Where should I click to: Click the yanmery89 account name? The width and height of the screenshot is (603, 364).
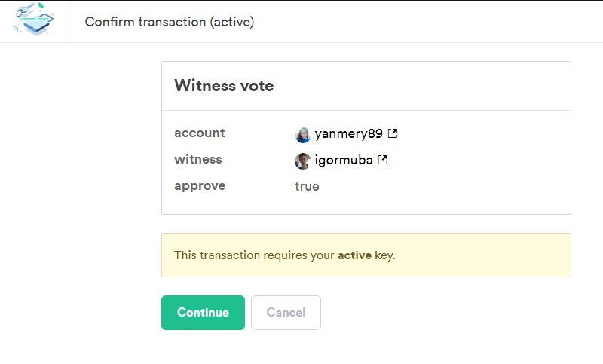pyautogui.click(x=348, y=133)
